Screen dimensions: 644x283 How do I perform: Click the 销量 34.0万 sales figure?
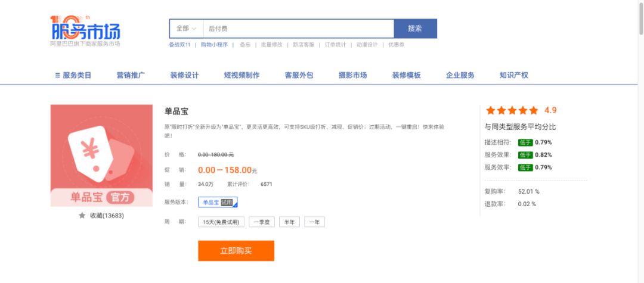click(206, 184)
